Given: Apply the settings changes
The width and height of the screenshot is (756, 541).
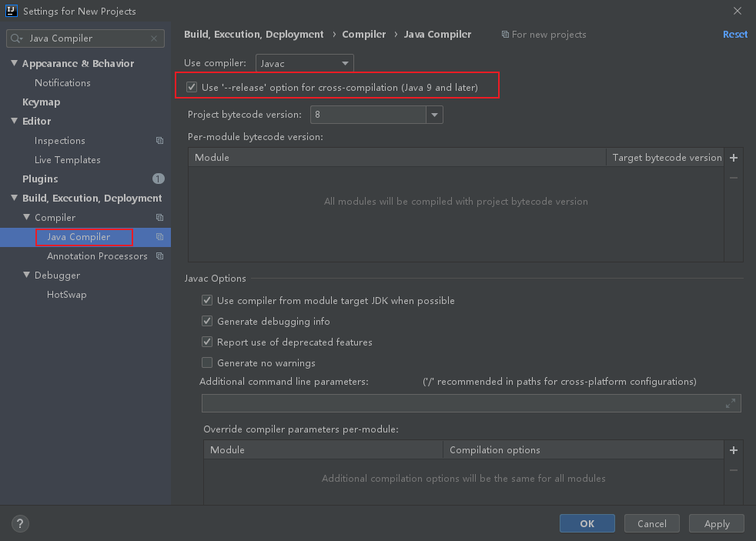Looking at the screenshot, I should [717, 523].
